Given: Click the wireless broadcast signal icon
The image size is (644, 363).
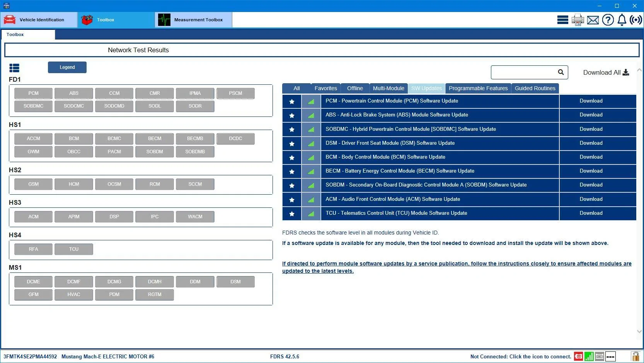Looking at the screenshot, I should point(636,20).
